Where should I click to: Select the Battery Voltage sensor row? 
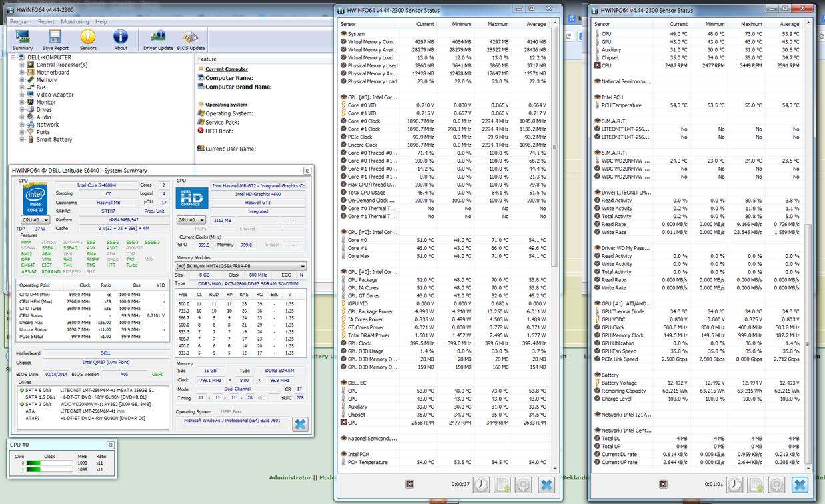[x=698, y=383]
